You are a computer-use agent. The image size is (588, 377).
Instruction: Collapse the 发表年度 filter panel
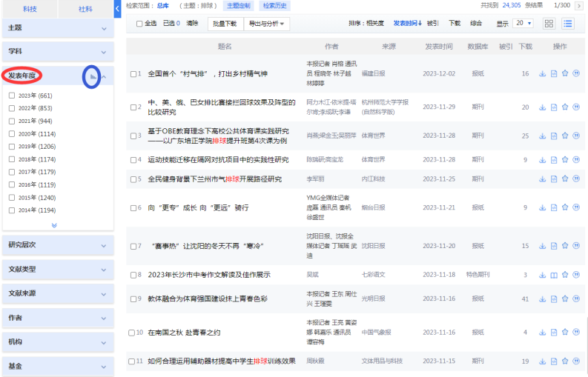104,77
